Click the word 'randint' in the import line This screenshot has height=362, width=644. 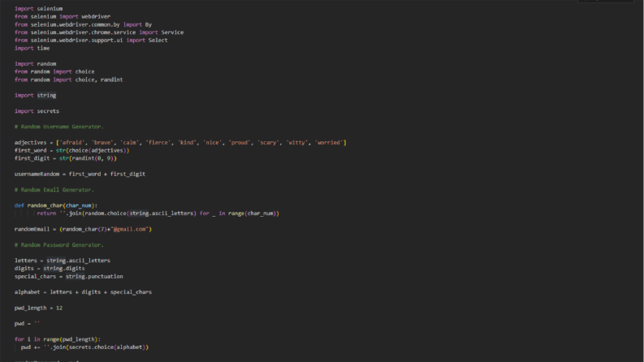point(112,80)
